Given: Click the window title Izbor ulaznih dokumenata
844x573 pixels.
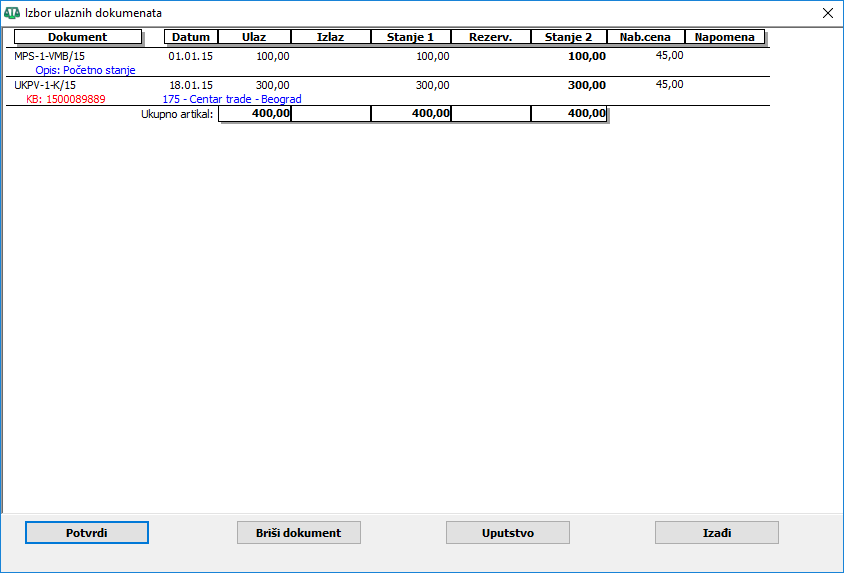Looking at the screenshot, I should (93, 13).
